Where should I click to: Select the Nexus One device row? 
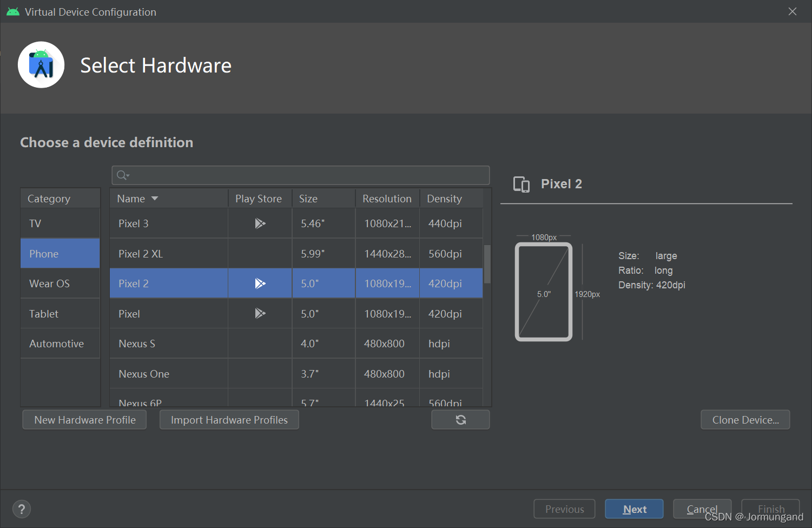tap(296, 374)
